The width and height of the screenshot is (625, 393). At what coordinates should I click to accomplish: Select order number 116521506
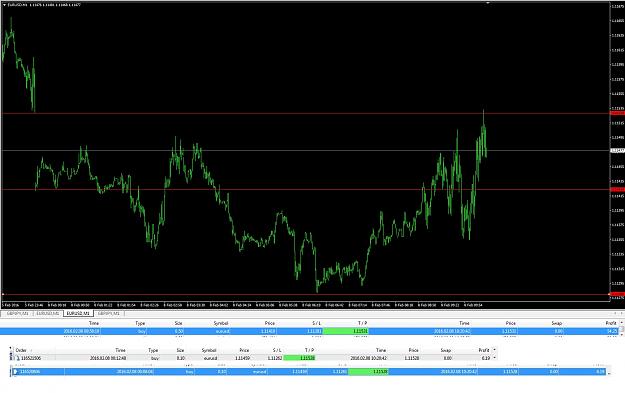[31, 358]
